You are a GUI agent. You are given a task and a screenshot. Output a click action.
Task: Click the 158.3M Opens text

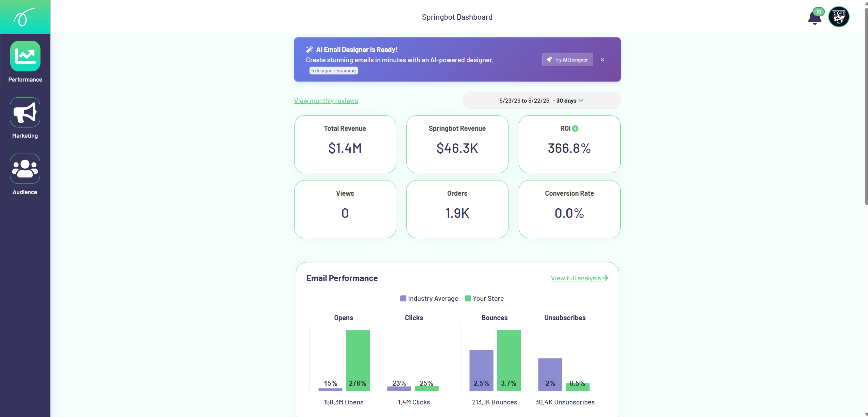tap(344, 402)
